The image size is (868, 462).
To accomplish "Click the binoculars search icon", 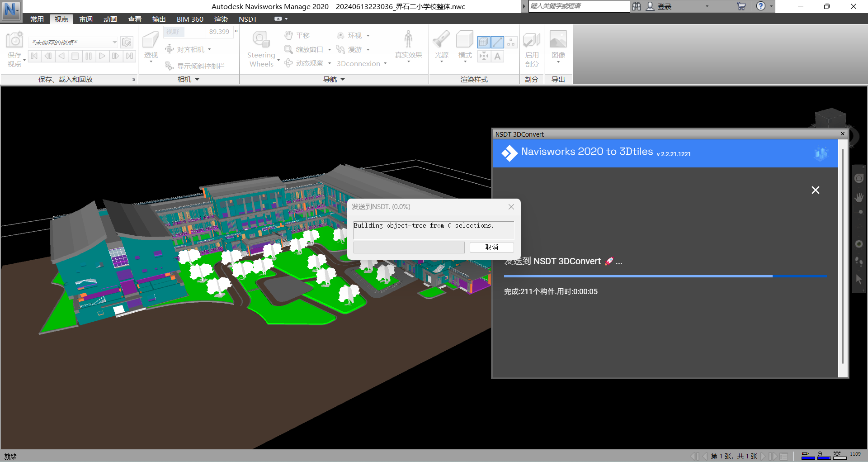I will pyautogui.click(x=637, y=6).
